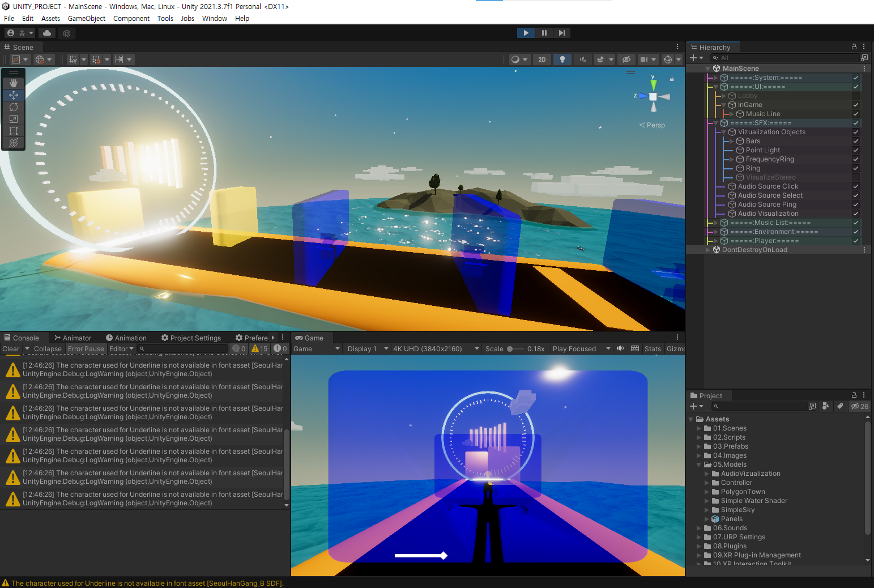The height and width of the screenshot is (588, 874).
Task: Open search-by-label filter in Project panel
Action: coord(840,406)
